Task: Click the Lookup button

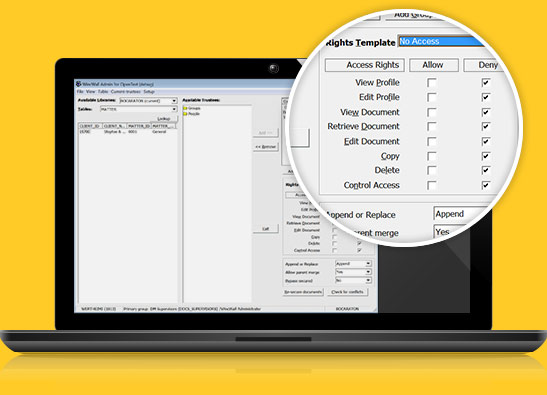Action: pyautogui.click(x=164, y=119)
